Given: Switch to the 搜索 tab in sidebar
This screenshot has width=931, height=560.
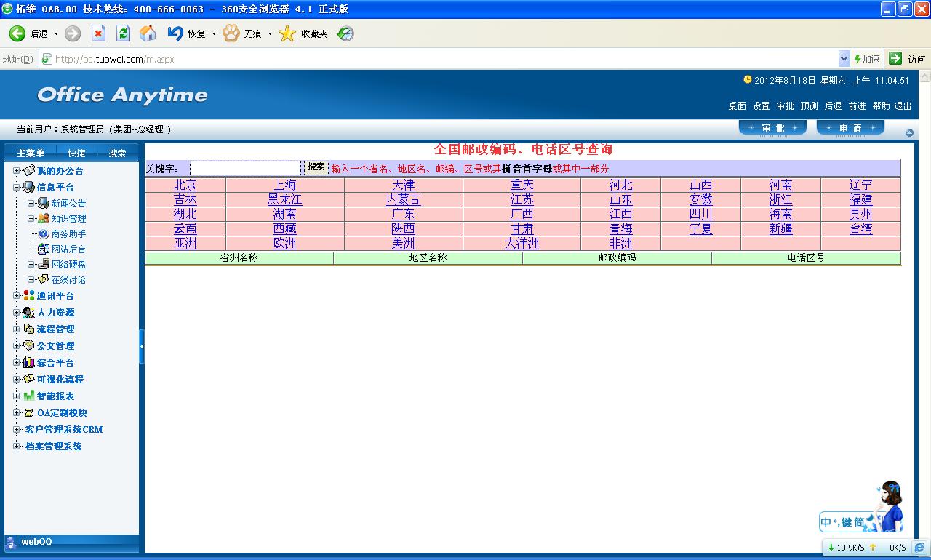Looking at the screenshot, I should tap(117, 153).
